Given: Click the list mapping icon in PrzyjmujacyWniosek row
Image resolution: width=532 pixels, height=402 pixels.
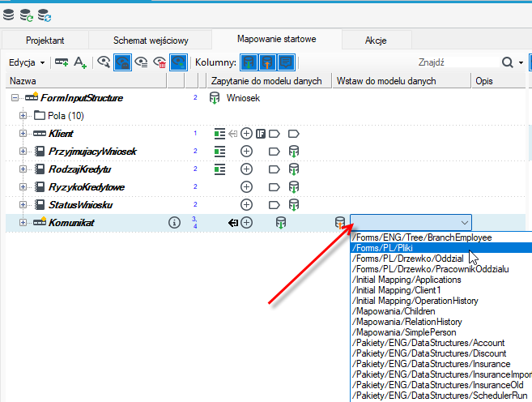Looking at the screenshot, I should click(219, 151).
